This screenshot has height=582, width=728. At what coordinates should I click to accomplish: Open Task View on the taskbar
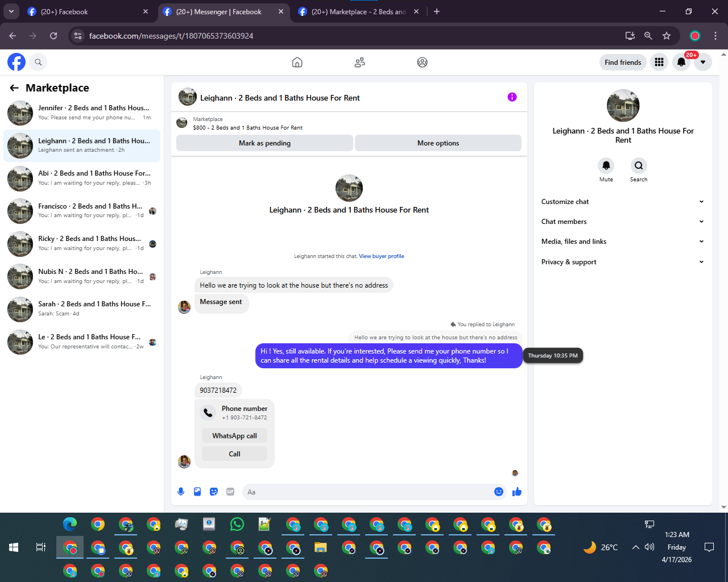click(41, 547)
